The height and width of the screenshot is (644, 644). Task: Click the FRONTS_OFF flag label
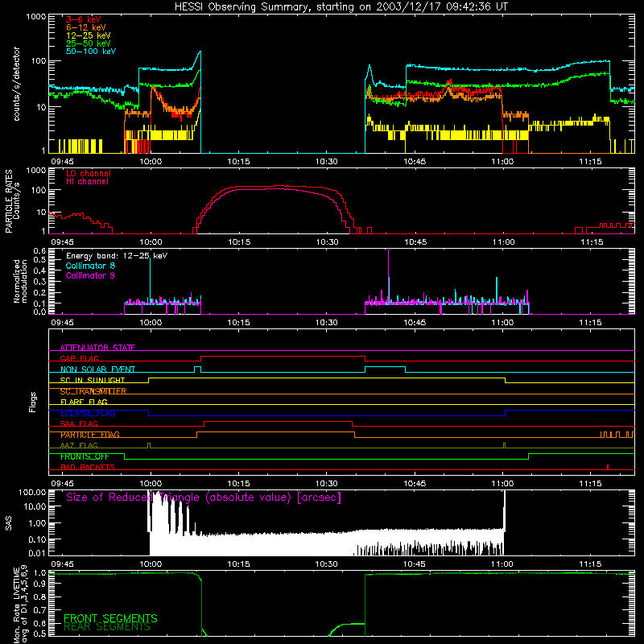point(85,456)
